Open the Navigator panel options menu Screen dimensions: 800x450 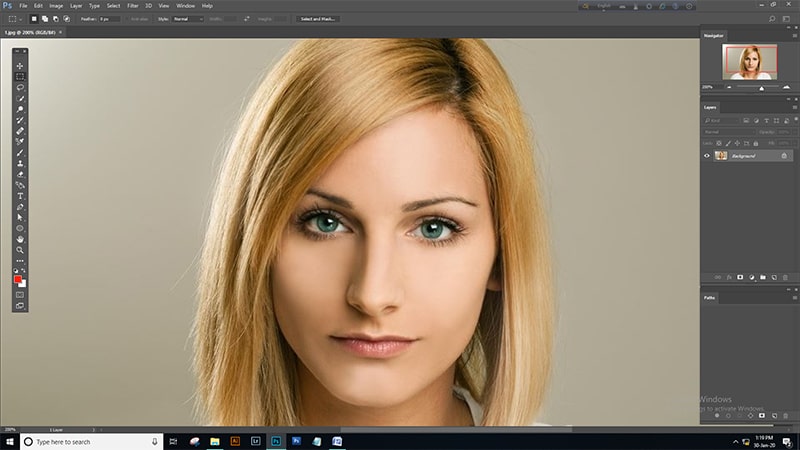[794, 36]
